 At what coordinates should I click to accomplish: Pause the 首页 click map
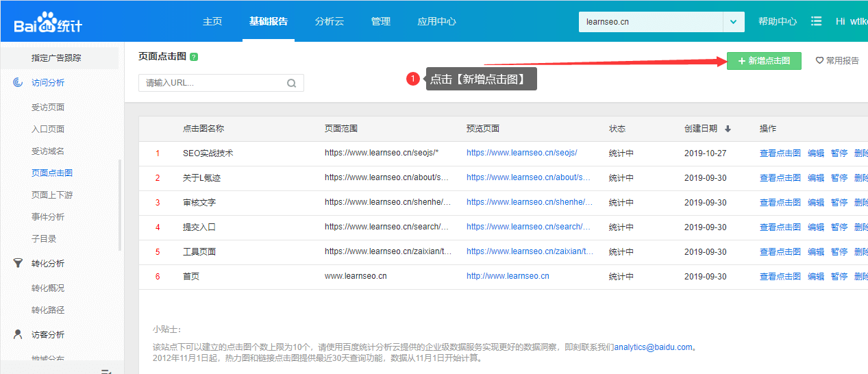839,277
